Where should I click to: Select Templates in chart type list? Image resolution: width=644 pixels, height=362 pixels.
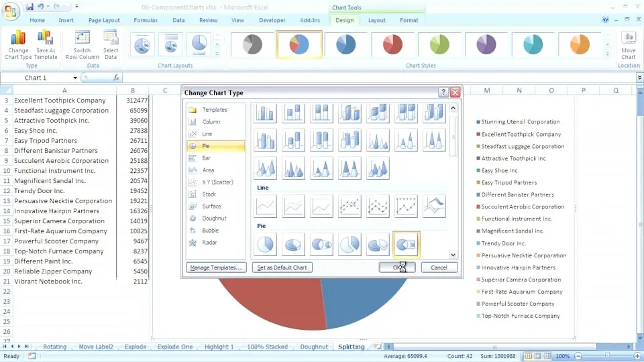tap(215, 109)
